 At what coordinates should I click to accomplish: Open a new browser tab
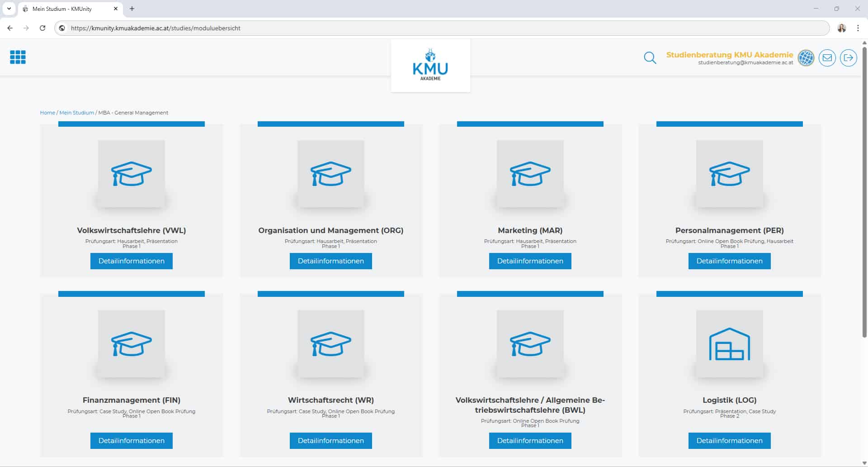tap(132, 9)
